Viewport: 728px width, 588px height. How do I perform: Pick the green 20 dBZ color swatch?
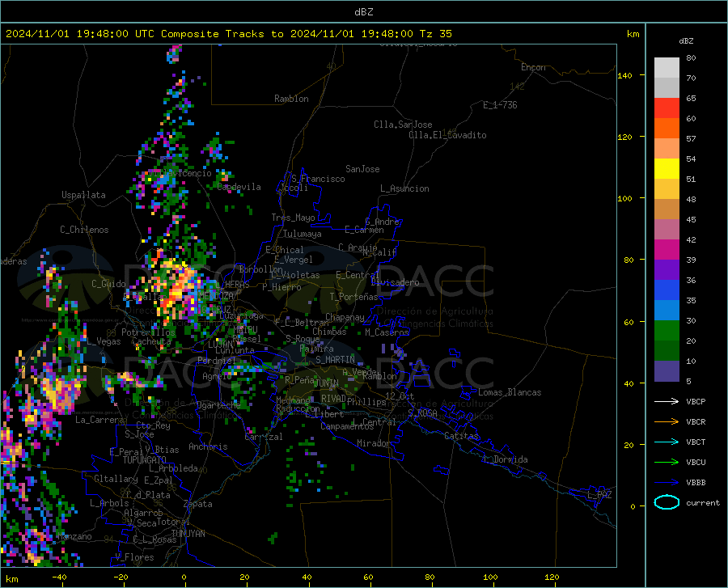click(667, 331)
